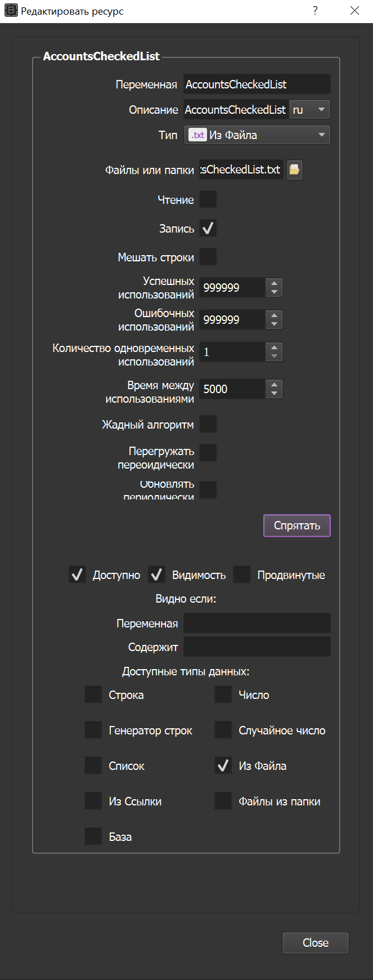Uncheck the Доступно checkbox
The width and height of the screenshot is (373, 980).
(x=77, y=574)
